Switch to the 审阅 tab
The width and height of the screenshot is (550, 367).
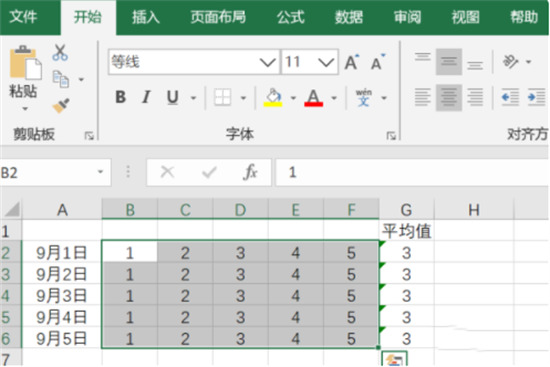407,16
